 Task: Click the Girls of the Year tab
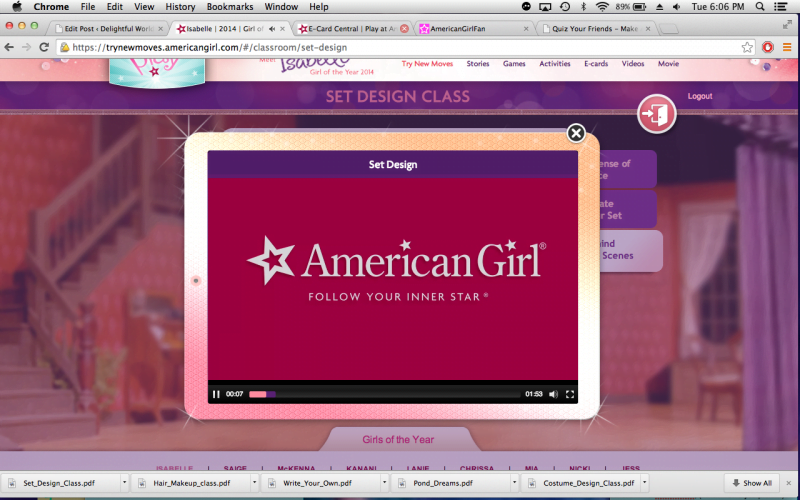(398, 439)
